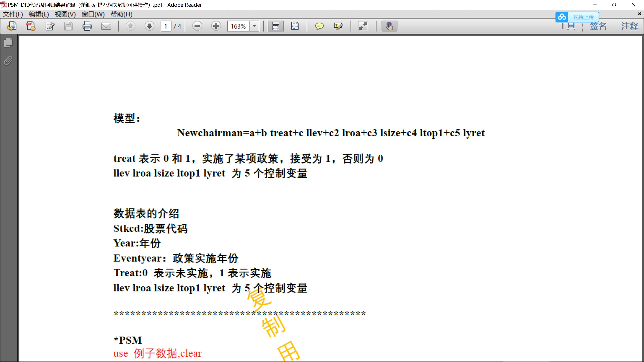Click the create PDF online icon
Viewport: 644px width, 362px height.
[31, 26]
